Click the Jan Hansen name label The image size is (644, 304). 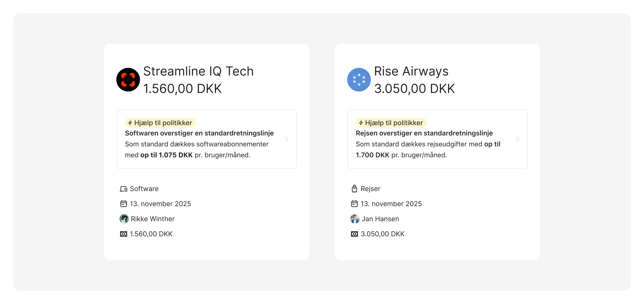pos(380,219)
